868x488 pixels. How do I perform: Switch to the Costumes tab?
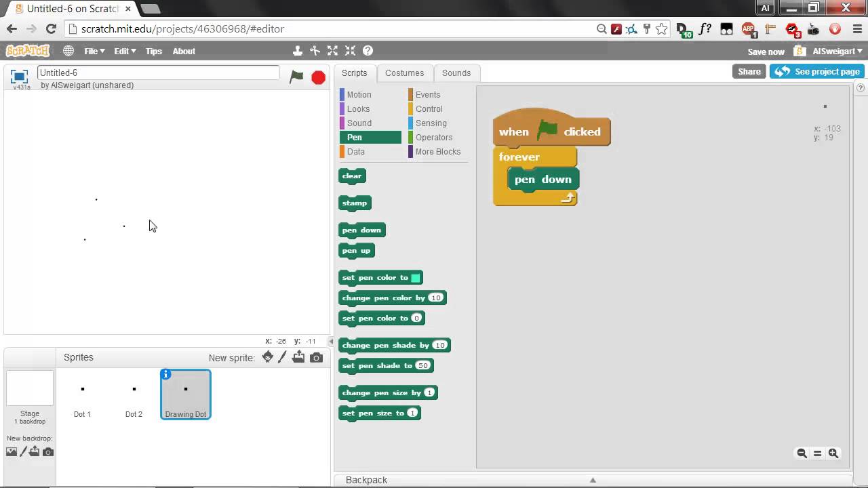pos(404,73)
